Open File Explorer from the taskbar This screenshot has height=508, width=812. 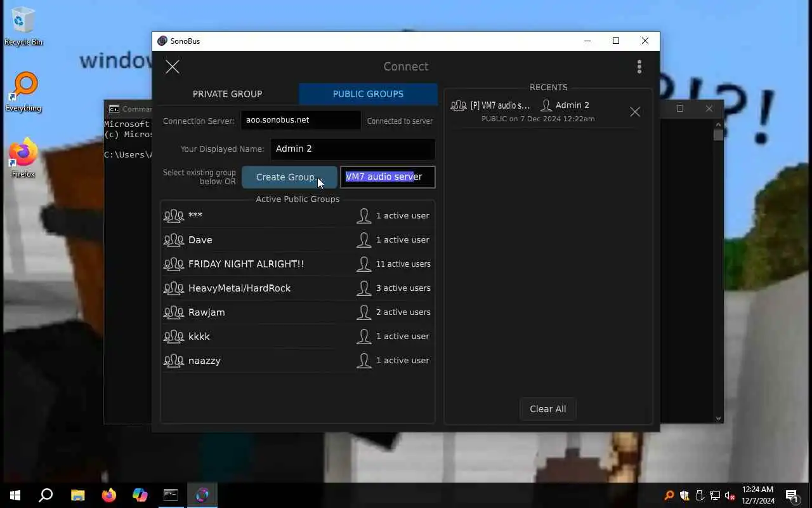77,495
